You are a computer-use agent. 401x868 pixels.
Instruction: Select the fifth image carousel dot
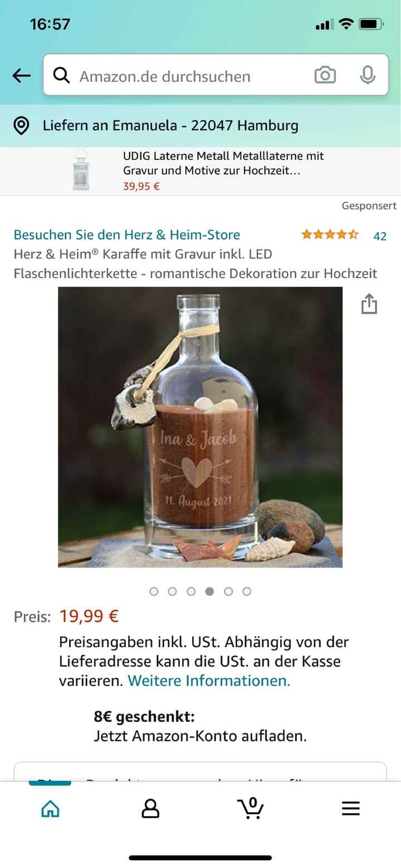coord(228,591)
